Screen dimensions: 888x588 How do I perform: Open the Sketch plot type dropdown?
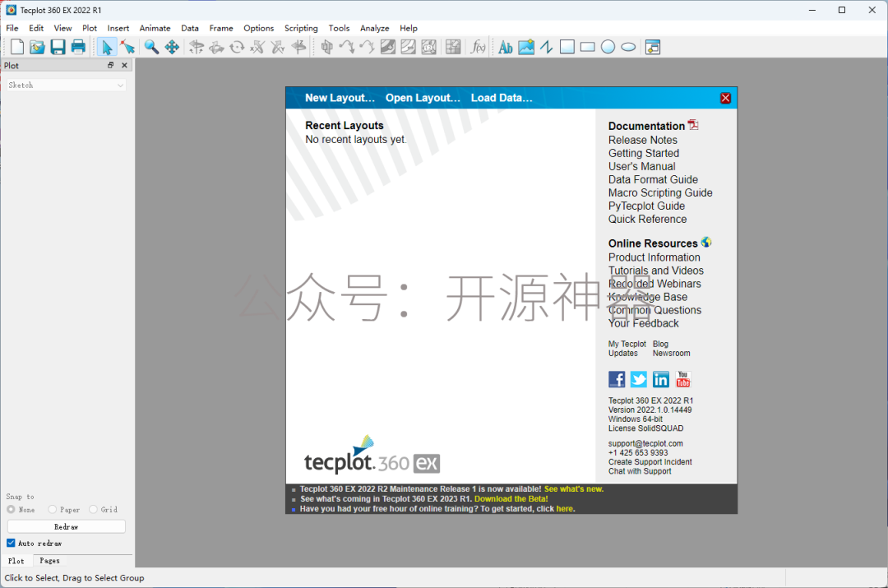(x=66, y=85)
